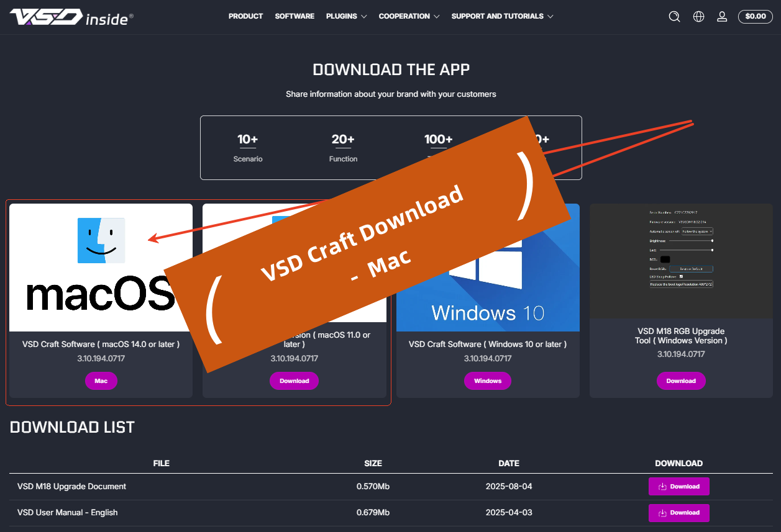The width and height of the screenshot is (781, 532).
Task: Open the M18 RGB Upgrade Tool screenshot thumbnail
Action: click(681, 261)
